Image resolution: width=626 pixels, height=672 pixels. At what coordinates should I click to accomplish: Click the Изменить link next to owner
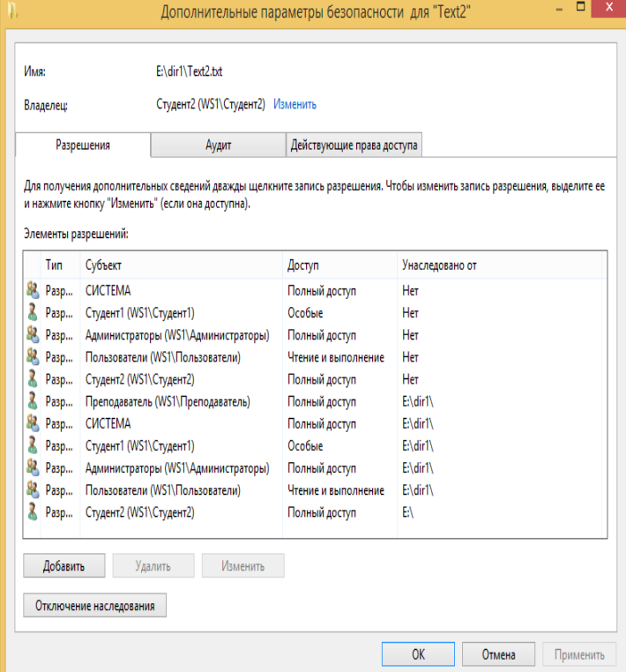pos(294,104)
